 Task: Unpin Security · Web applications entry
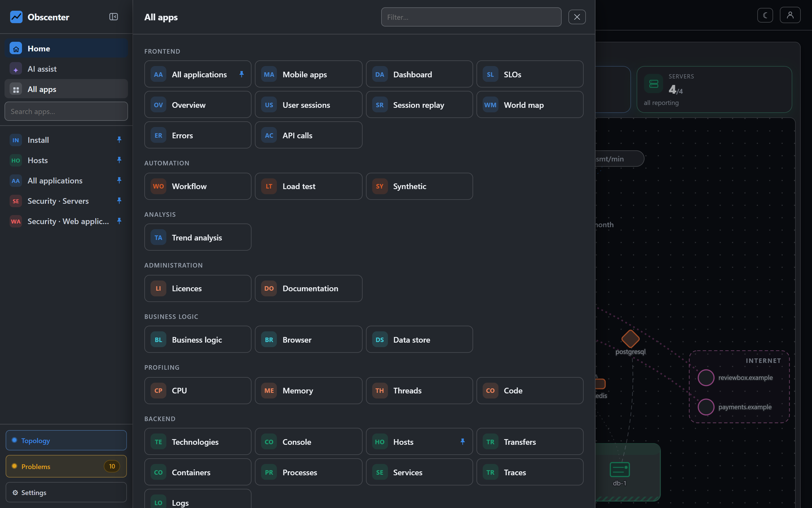[x=119, y=221]
